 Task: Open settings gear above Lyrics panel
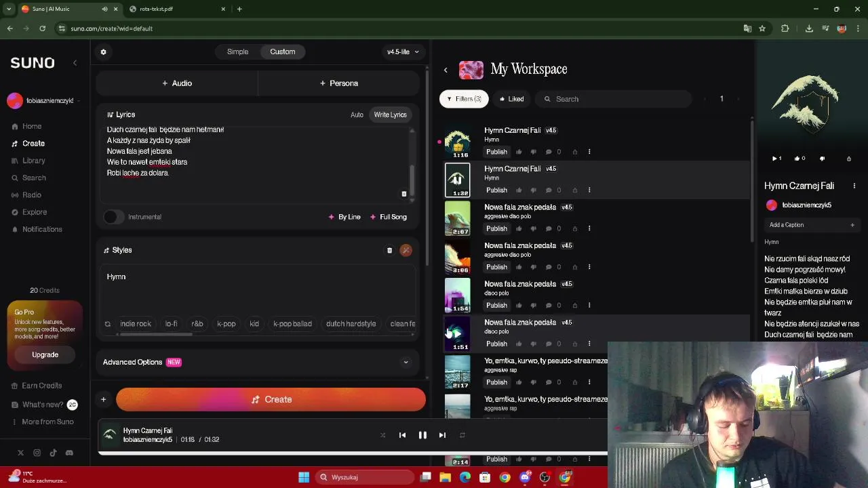click(x=103, y=52)
